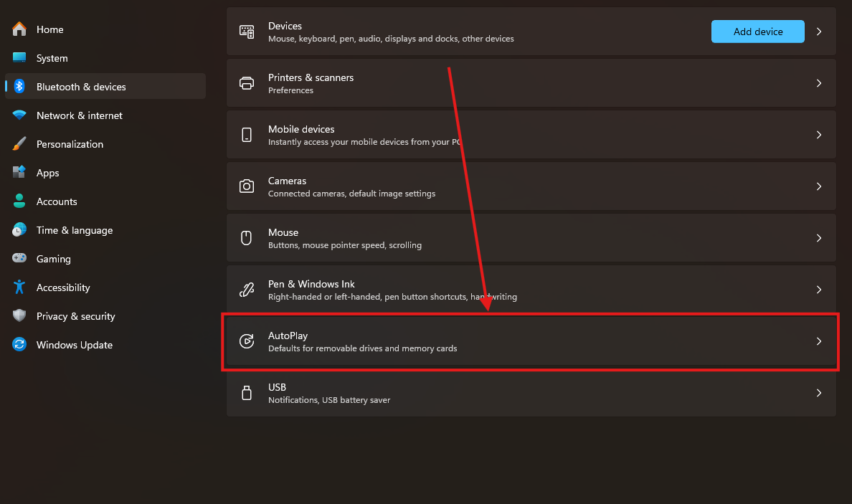Open Windows Update page
The image size is (852, 504).
(x=105, y=345)
